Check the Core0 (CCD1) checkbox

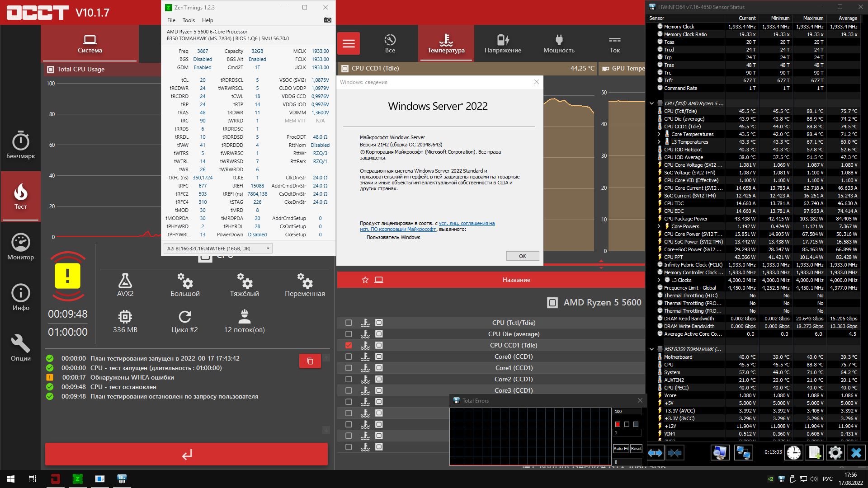(349, 357)
